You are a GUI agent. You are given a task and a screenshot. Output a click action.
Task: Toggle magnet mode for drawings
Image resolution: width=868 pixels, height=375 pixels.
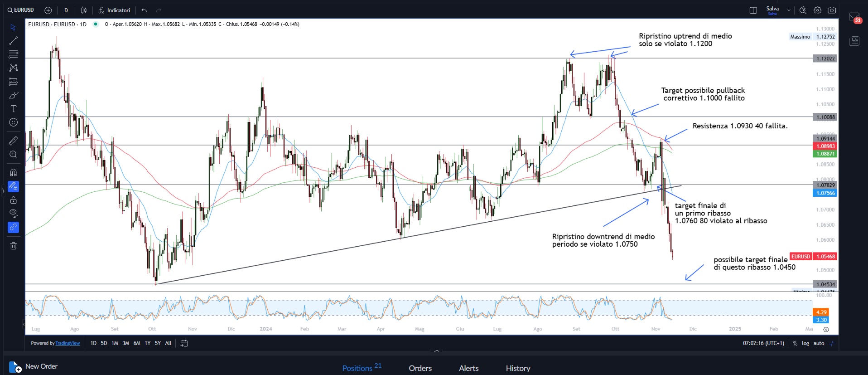[13, 172]
